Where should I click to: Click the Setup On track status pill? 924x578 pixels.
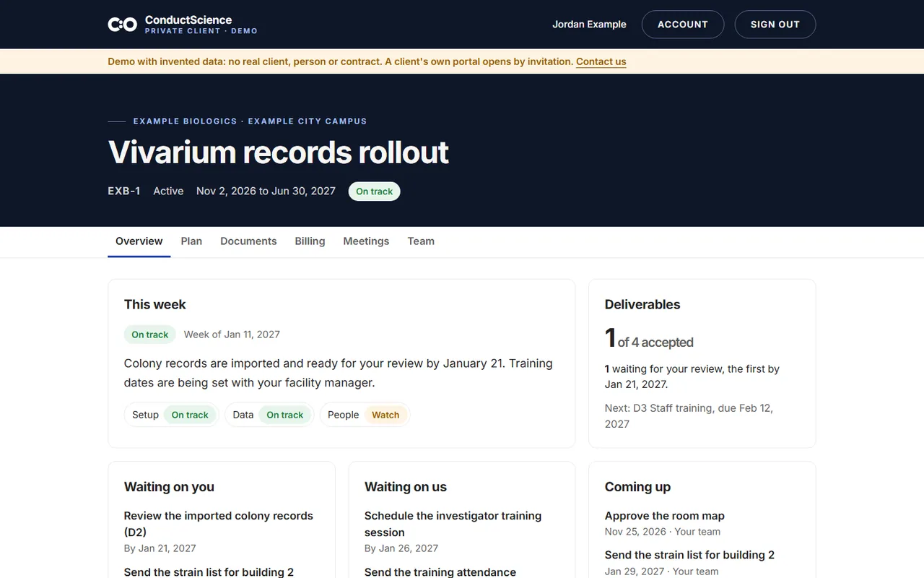click(171, 415)
